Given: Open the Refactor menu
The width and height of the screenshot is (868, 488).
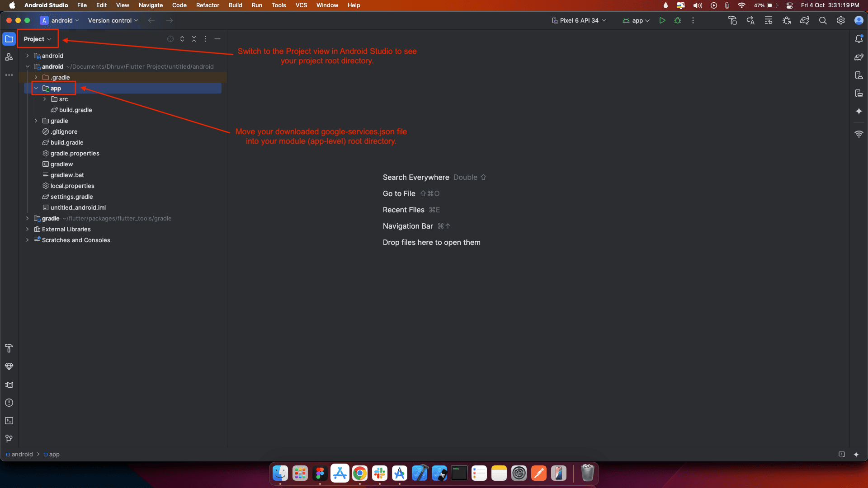Looking at the screenshot, I should (208, 5).
